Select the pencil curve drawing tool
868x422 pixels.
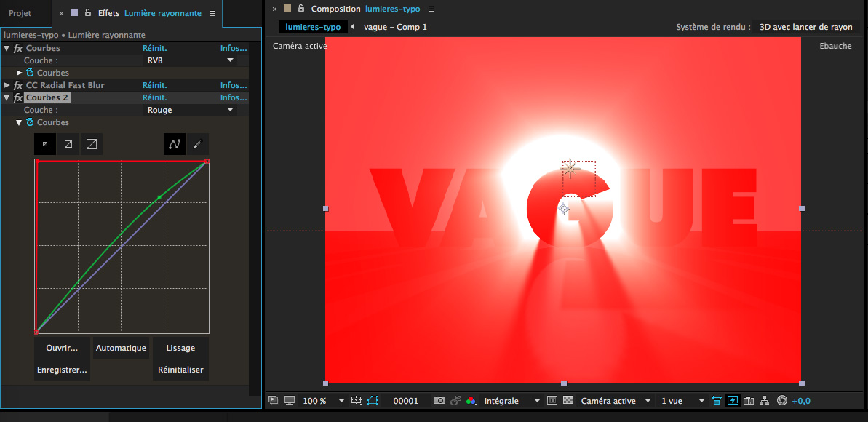coord(198,144)
